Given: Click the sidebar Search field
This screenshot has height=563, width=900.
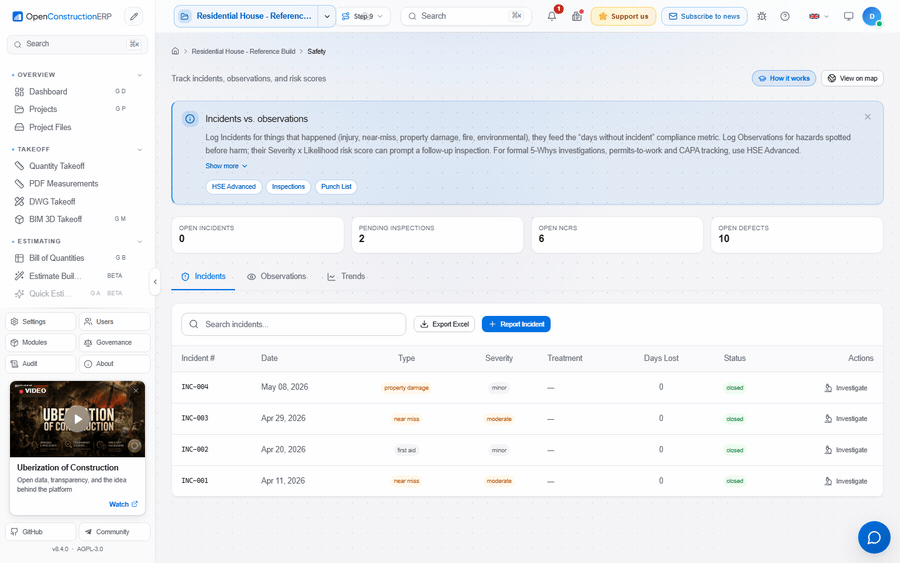Looking at the screenshot, I should click(77, 44).
